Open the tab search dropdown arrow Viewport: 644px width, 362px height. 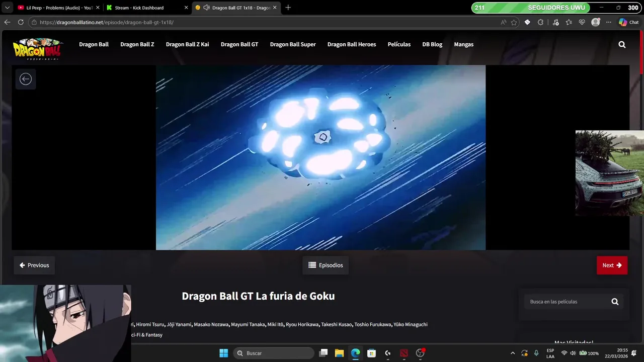(x=7, y=8)
